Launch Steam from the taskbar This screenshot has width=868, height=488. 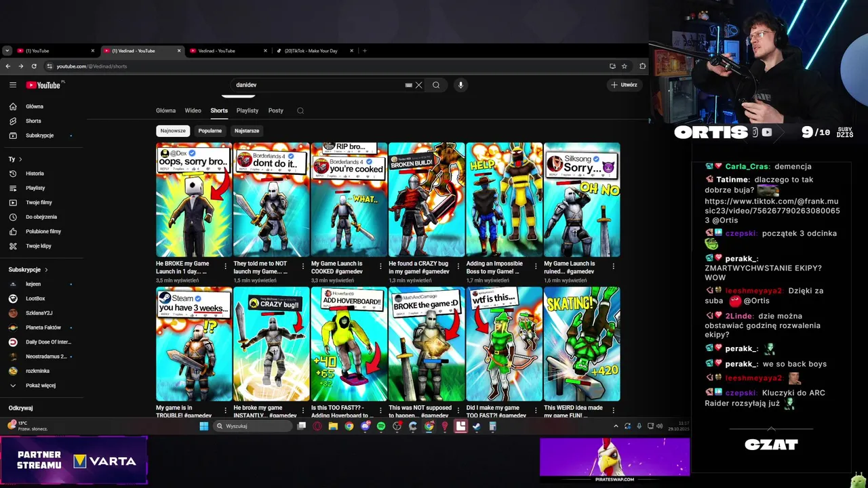[x=477, y=426]
